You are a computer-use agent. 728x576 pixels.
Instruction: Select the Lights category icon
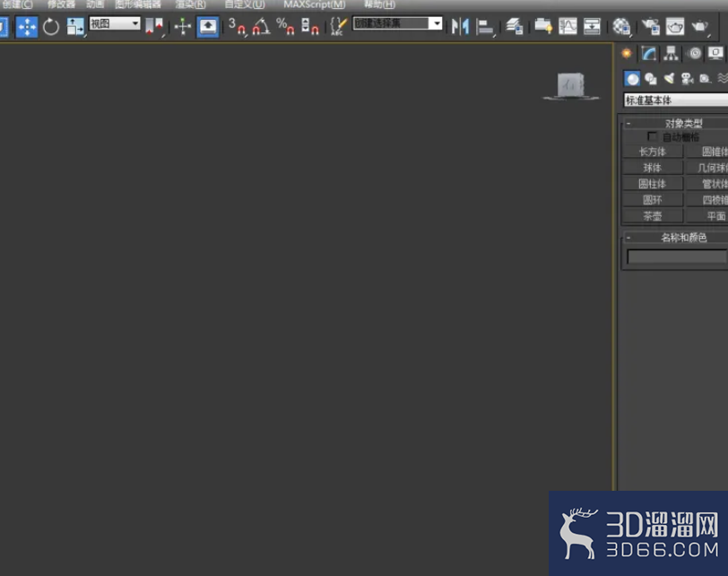coord(669,78)
